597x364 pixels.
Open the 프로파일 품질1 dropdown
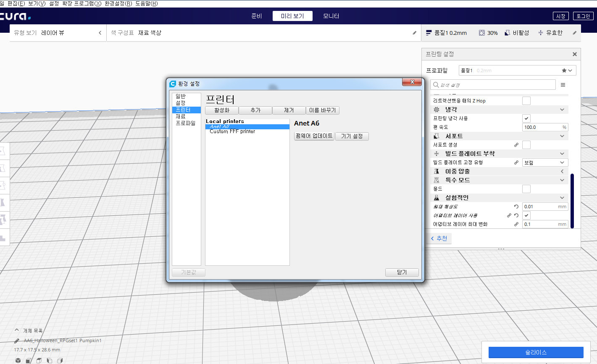[517, 71]
